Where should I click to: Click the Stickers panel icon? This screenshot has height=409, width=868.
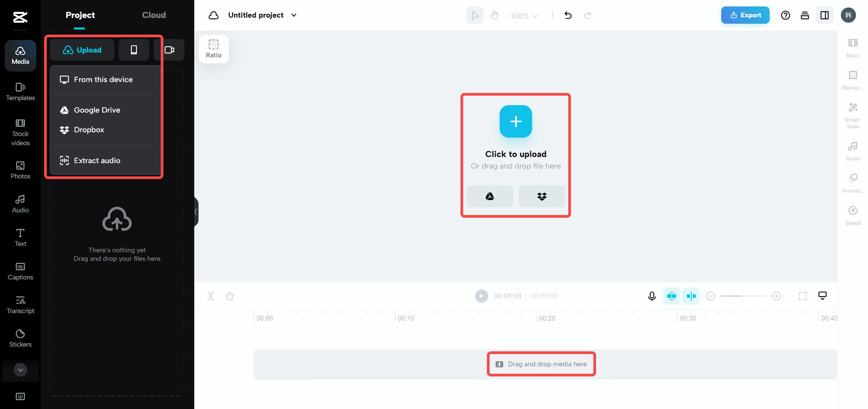20,338
